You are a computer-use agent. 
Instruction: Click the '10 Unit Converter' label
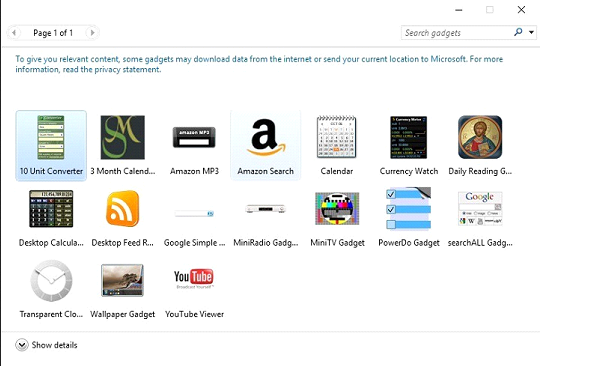pyautogui.click(x=51, y=171)
